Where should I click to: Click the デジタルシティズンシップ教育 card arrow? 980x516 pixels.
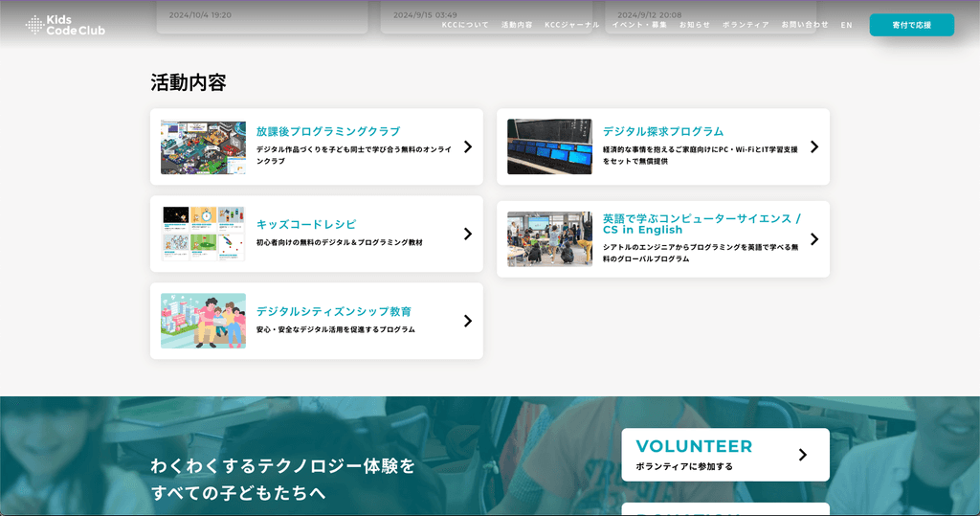[x=468, y=321]
